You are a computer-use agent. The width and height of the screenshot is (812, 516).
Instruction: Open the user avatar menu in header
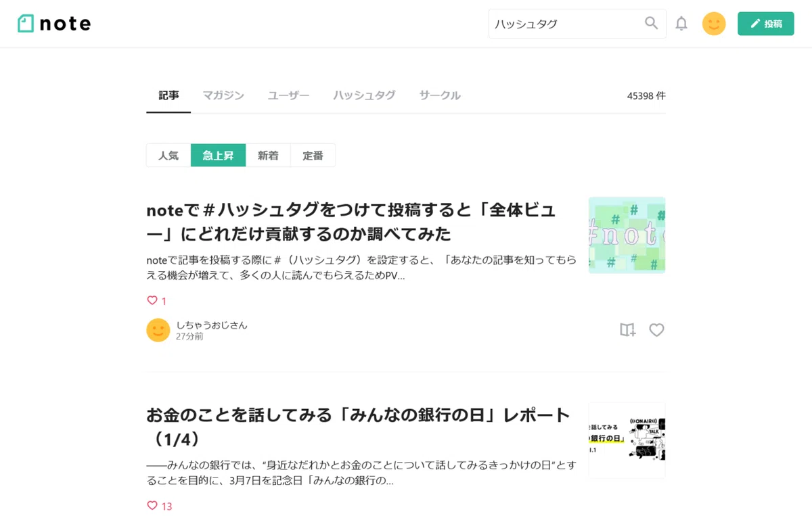click(714, 24)
